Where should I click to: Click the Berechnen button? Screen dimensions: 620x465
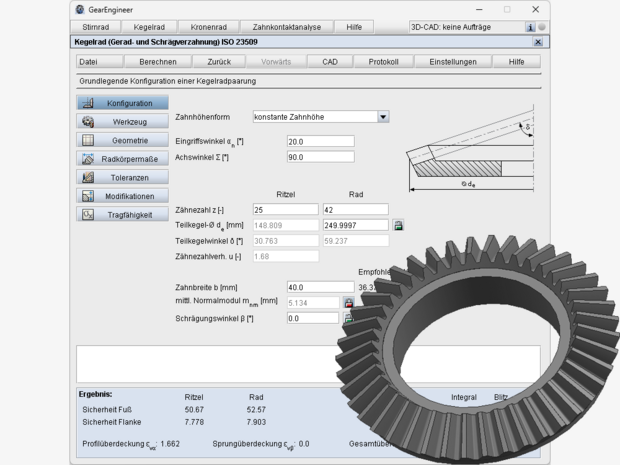pos(158,62)
